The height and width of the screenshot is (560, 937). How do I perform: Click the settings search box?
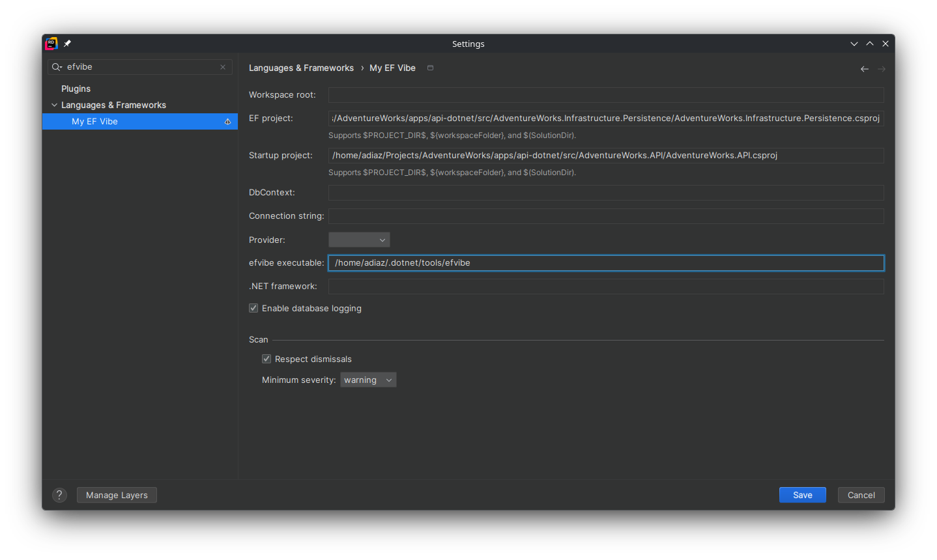point(140,67)
